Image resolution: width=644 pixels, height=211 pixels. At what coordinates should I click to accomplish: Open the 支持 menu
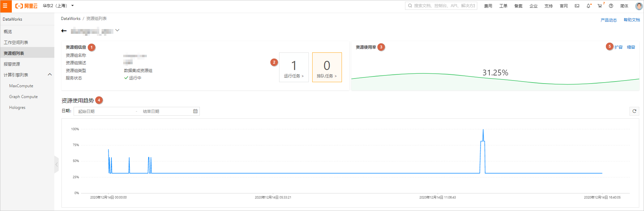click(x=548, y=6)
